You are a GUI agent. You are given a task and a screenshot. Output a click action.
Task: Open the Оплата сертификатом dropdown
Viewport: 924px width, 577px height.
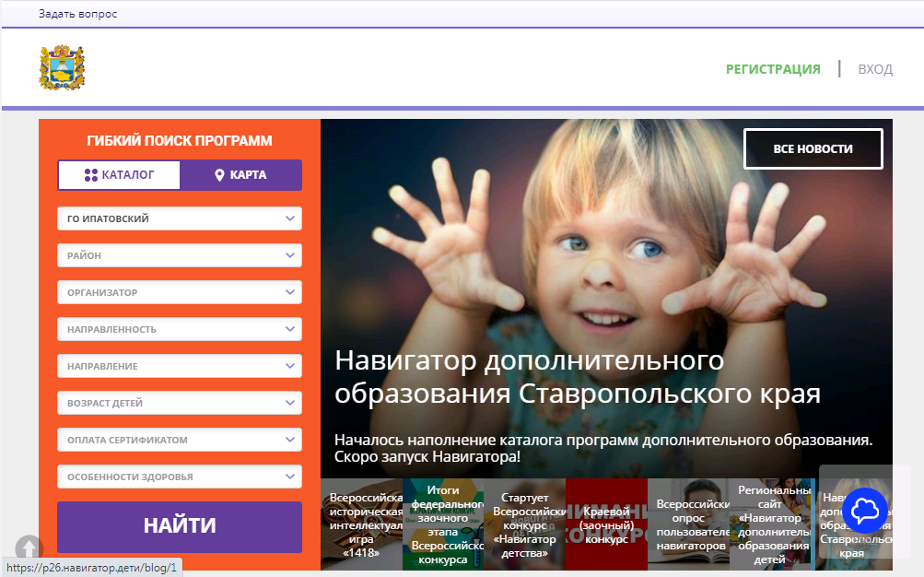tap(180, 440)
